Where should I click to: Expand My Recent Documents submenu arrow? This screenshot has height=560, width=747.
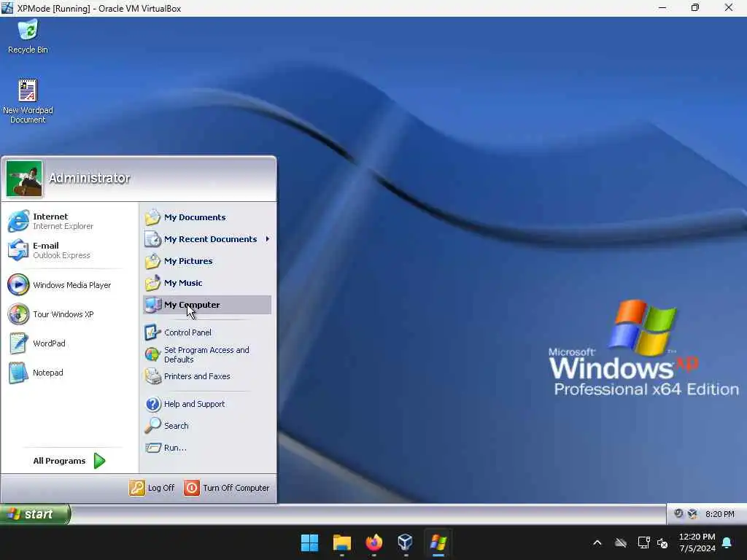[x=267, y=239]
